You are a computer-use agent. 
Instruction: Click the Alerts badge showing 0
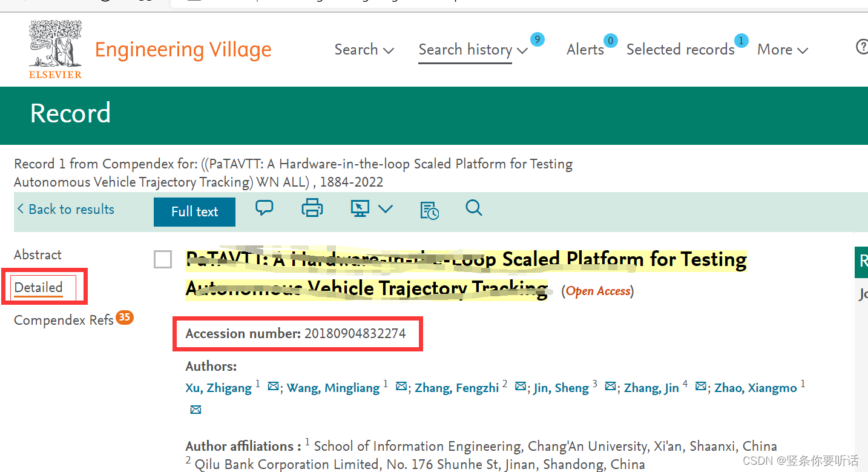point(611,41)
